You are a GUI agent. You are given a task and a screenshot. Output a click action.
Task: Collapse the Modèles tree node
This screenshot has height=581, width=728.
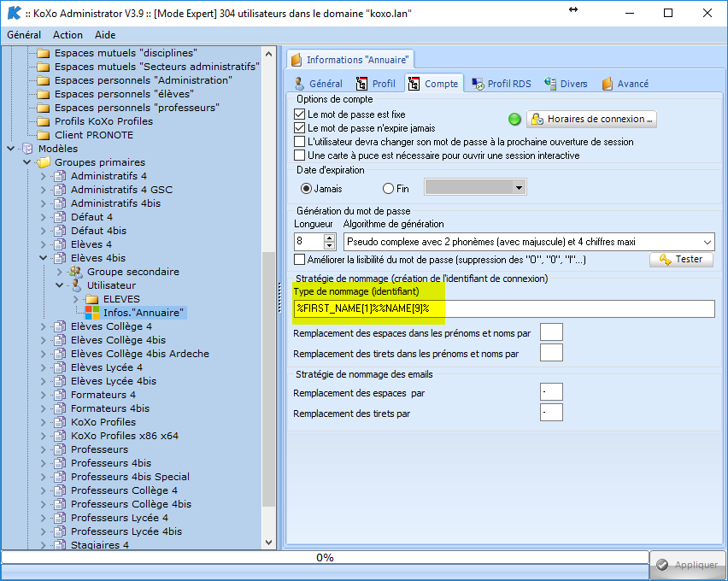point(10,149)
